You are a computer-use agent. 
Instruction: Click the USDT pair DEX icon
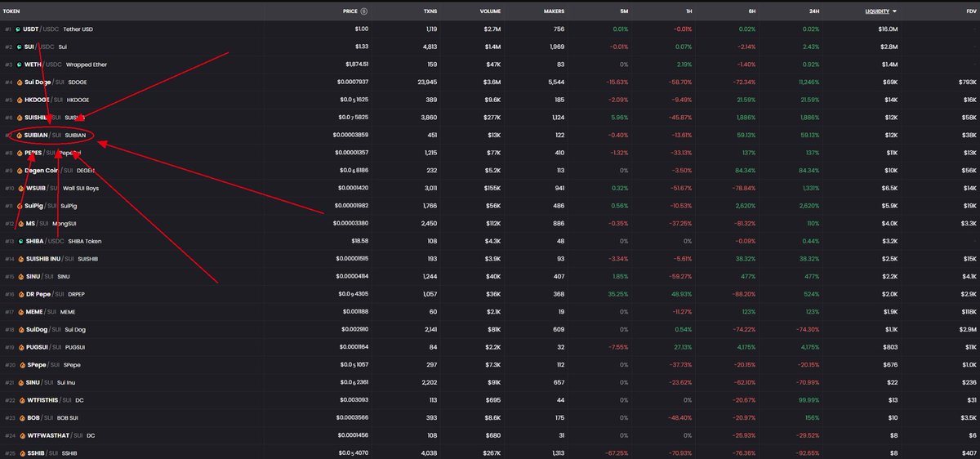(19, 29)
